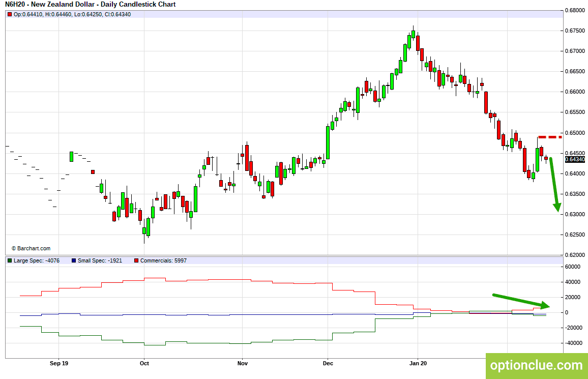Screen dimensions: 588x379
Task: Select the Jan 20 date label
Action: click(418, 363)
